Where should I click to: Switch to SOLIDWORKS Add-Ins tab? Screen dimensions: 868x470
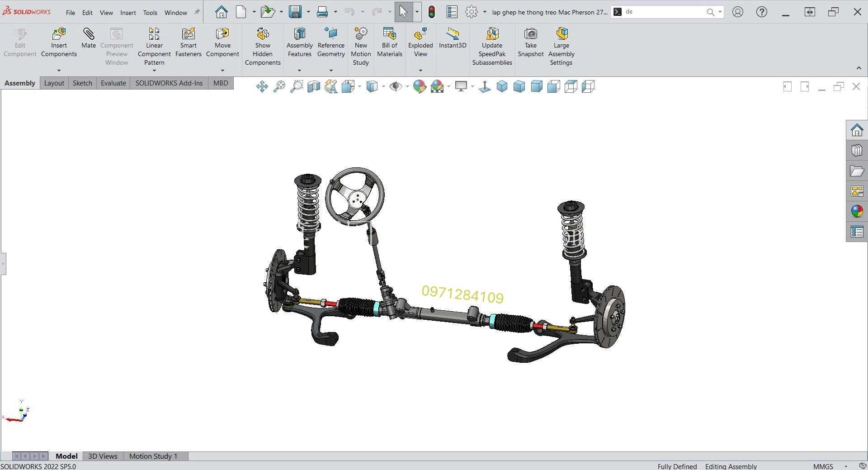(169, 83)
